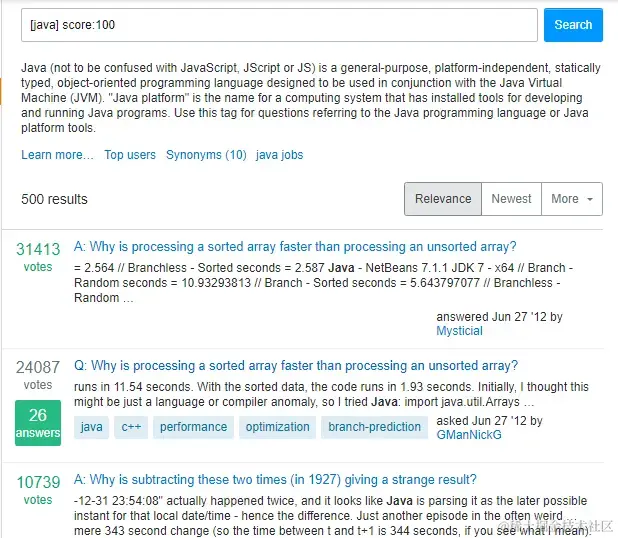Image resolution: width=618 pixels, height=538 pixels.
Task: Select the optimization tag
Action: tap(277, 427)
